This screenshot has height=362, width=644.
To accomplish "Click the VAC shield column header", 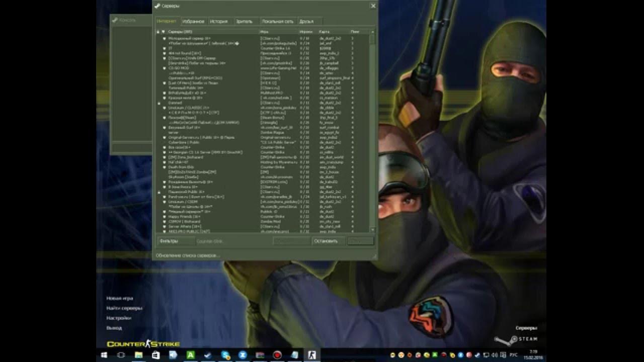I will (x=164, y=32).
